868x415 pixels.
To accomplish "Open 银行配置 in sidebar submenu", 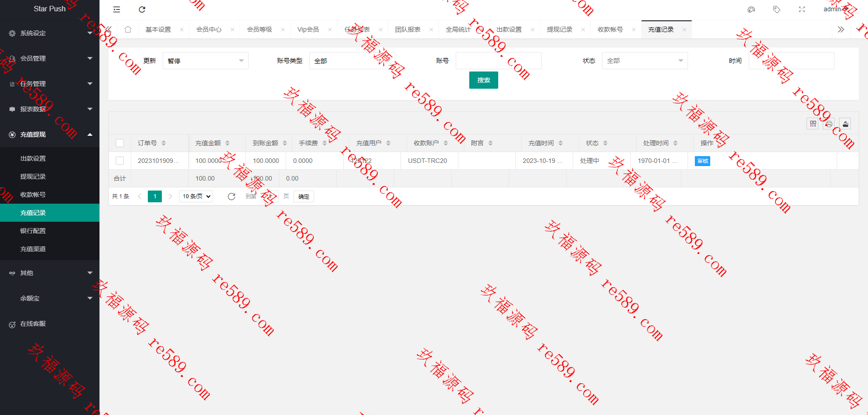I will (50, 231).
